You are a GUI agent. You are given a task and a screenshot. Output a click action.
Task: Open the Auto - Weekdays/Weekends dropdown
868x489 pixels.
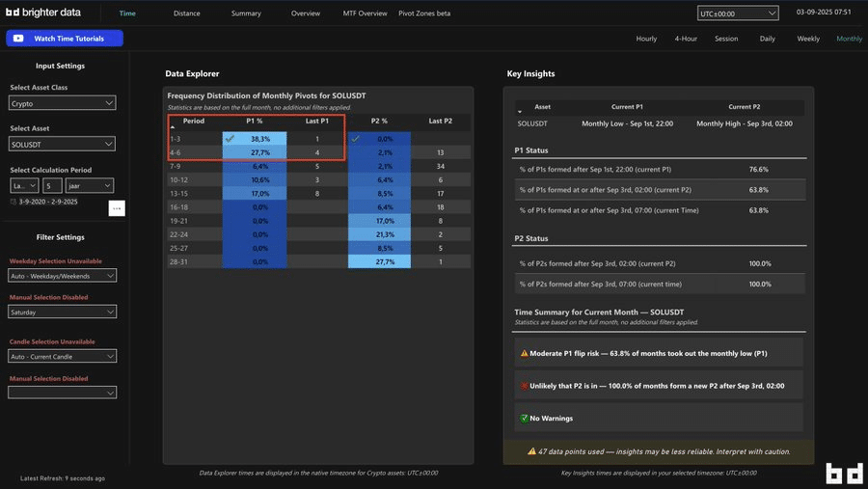point(63,276)
